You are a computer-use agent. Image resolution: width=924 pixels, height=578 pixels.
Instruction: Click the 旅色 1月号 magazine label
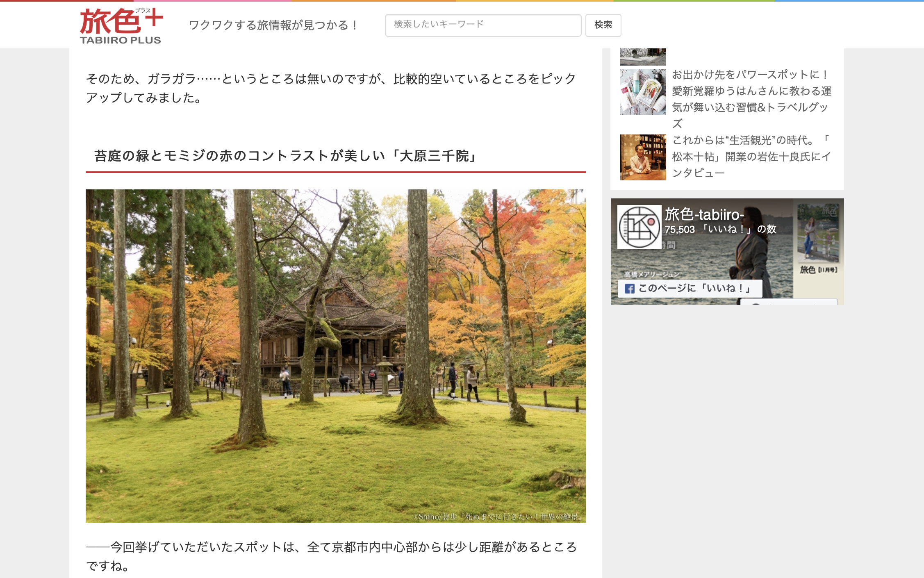pyautogui.click(x=818, y=270)
